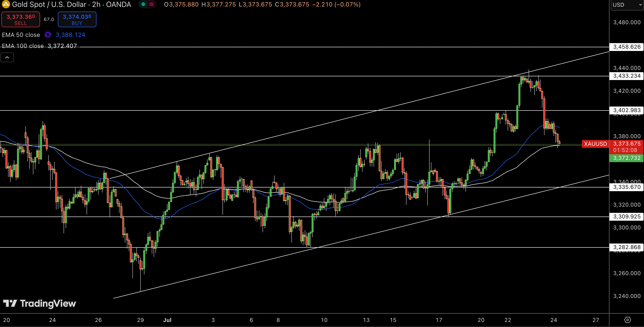
Task: Click the open price O3,375.880 value
Action: click(181, 5)
